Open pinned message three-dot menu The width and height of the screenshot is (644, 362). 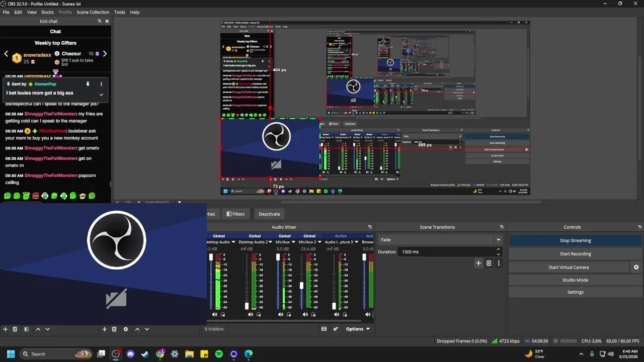[x=101, y=84]
